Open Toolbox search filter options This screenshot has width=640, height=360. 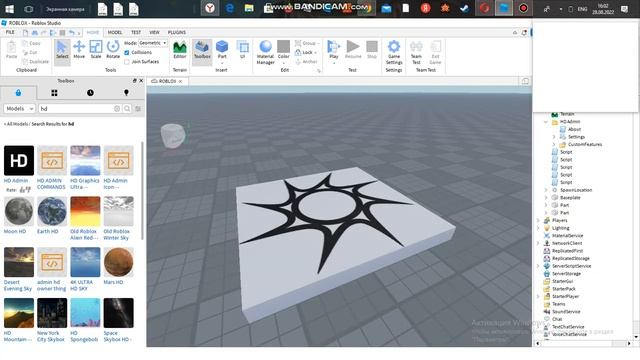138,109
